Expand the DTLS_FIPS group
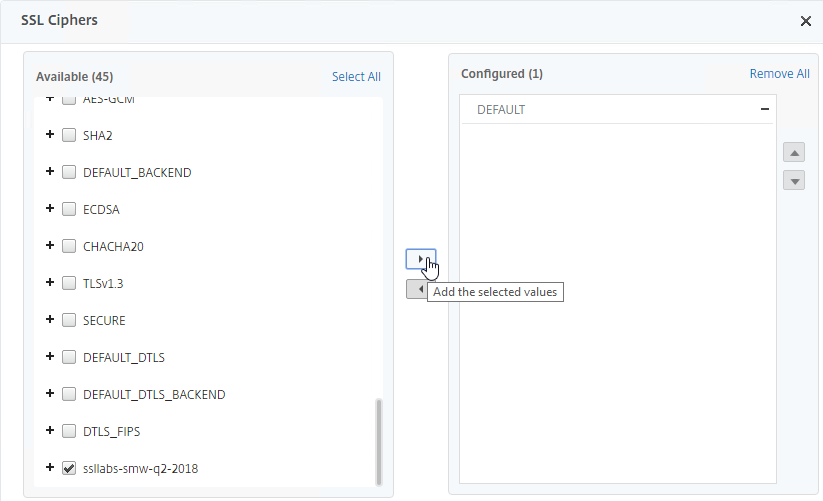823x501 pixels. click(x=50, y=430)
